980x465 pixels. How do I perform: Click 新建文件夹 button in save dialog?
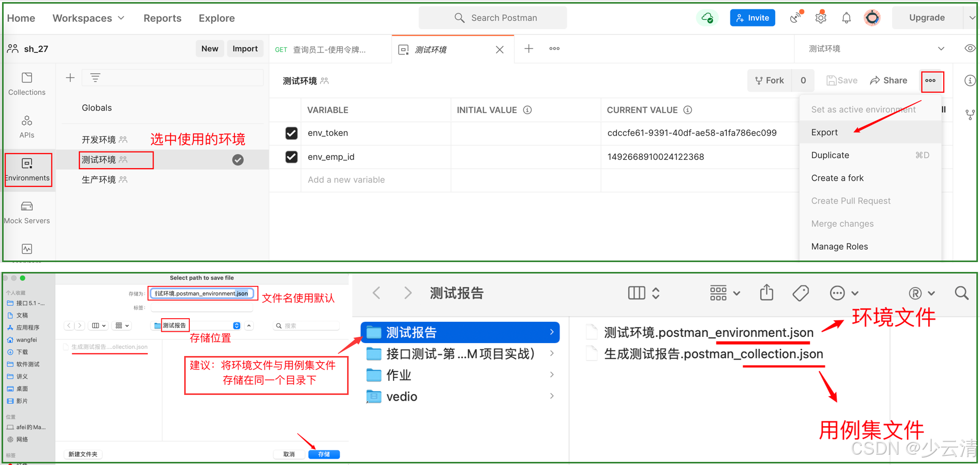[x=83, y=454]
